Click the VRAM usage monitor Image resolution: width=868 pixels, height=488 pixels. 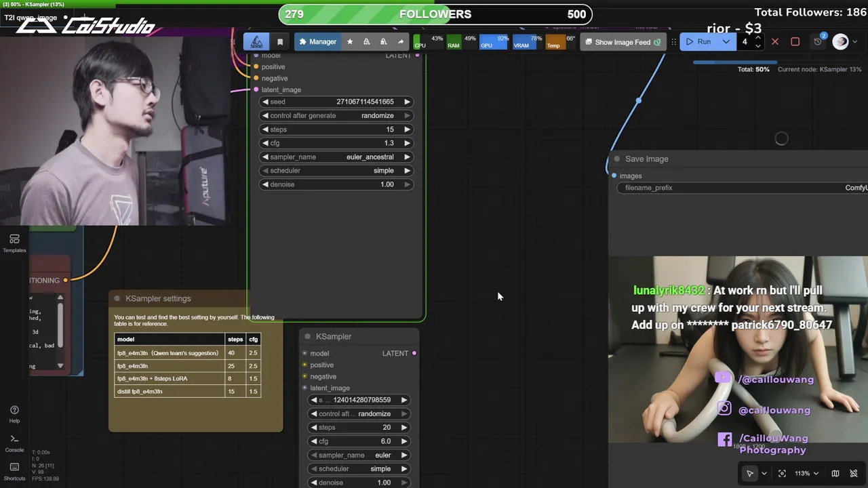tap(528, 42)
